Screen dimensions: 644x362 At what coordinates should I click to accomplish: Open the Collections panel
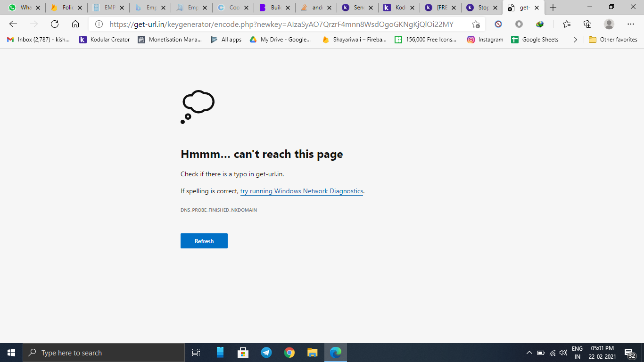(x=587, y=24)
